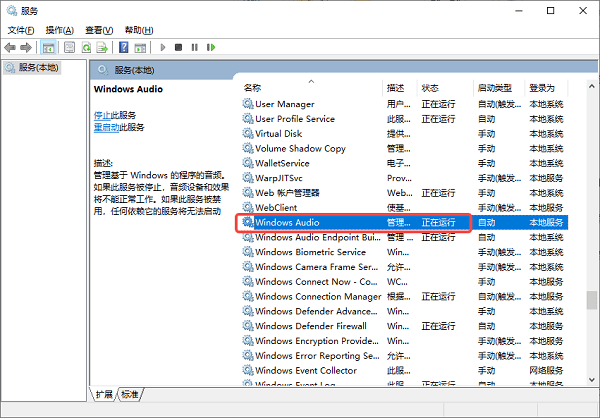Switch to the 扩展 tab at bottom

tap(104, 395)
